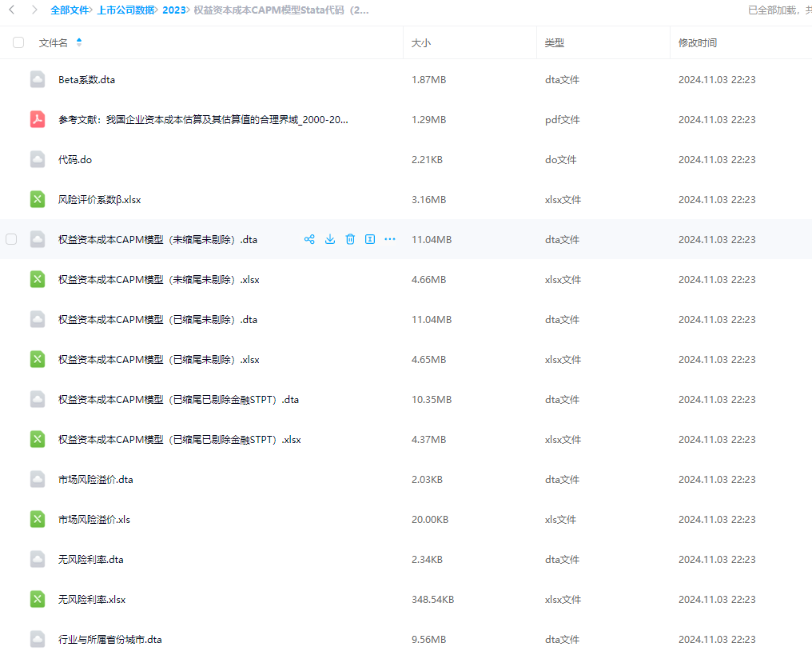Select file name 无风险利率.xlsx
This screenshot has height=655, width=812.
pyautogui.click(x=92, y=600)
